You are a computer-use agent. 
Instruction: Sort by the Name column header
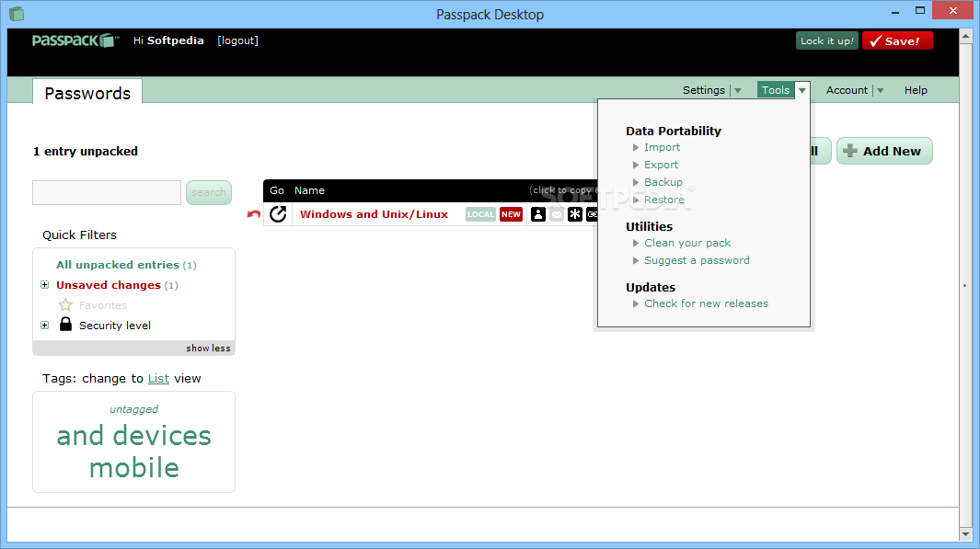coord(309,190)
